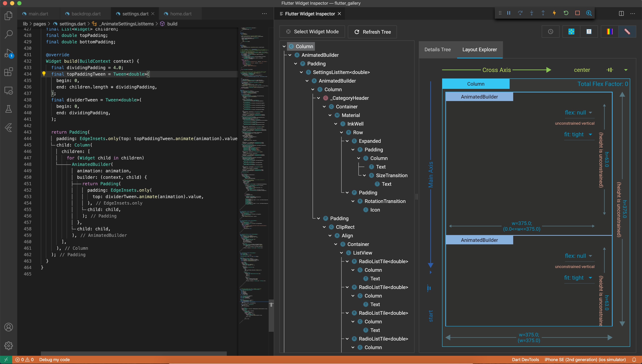Image resolution: width=642 pixels, height=364 pixels.
Task: Split the inspector editor to the right
Action: [x=621, y=13]
